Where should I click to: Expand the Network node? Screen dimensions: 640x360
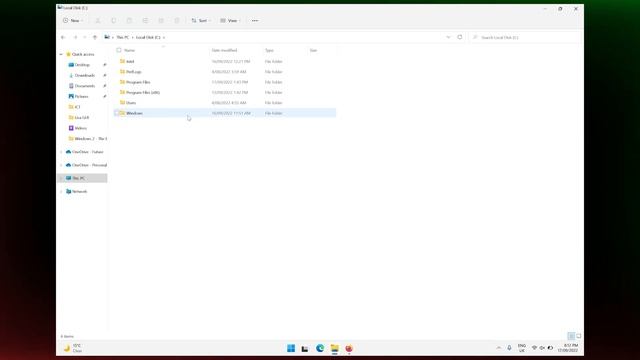61,191
